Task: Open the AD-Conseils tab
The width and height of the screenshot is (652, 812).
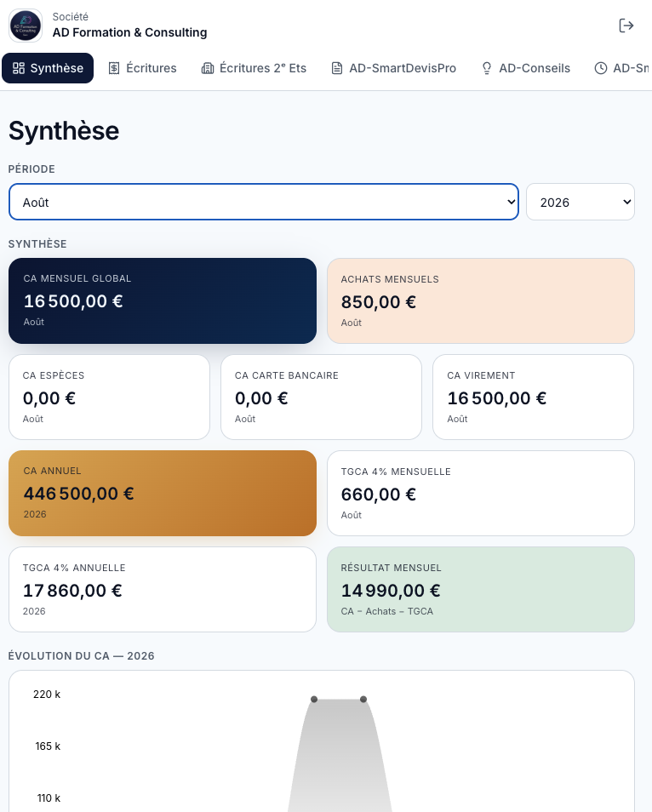Action: 526,68
